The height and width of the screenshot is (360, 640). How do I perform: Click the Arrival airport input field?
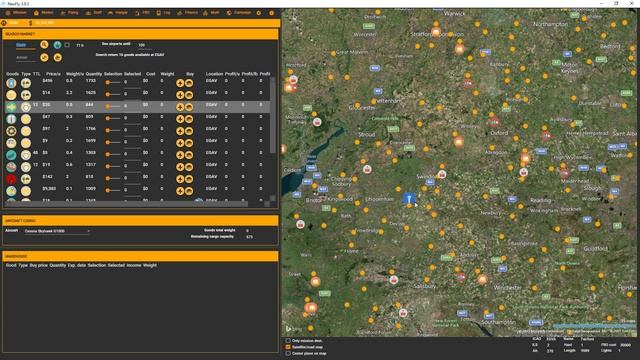pos(25,58)
